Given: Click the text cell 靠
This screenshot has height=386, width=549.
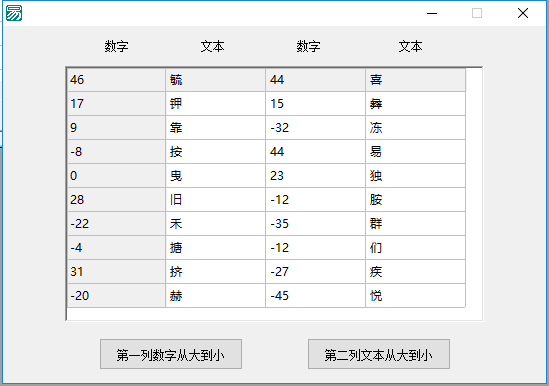Looking at the screenshot, I should (x=216, y=128).
